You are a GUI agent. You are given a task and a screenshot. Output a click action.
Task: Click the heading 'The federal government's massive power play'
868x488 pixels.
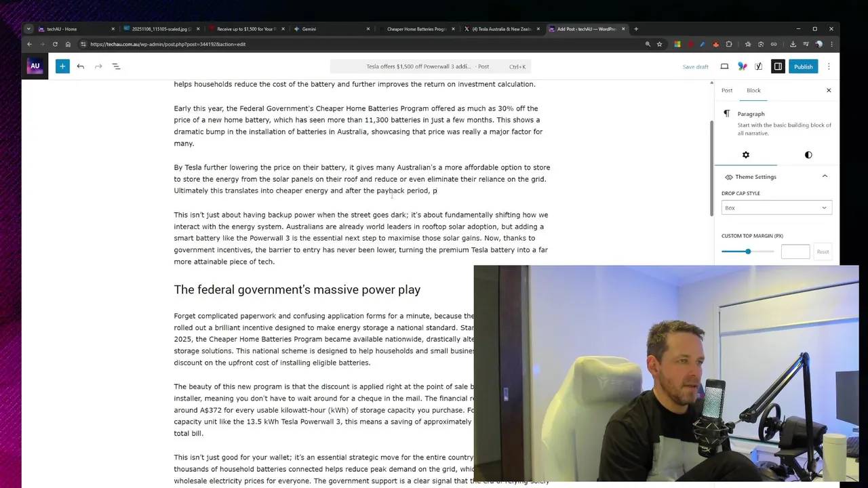click(297, 289)
